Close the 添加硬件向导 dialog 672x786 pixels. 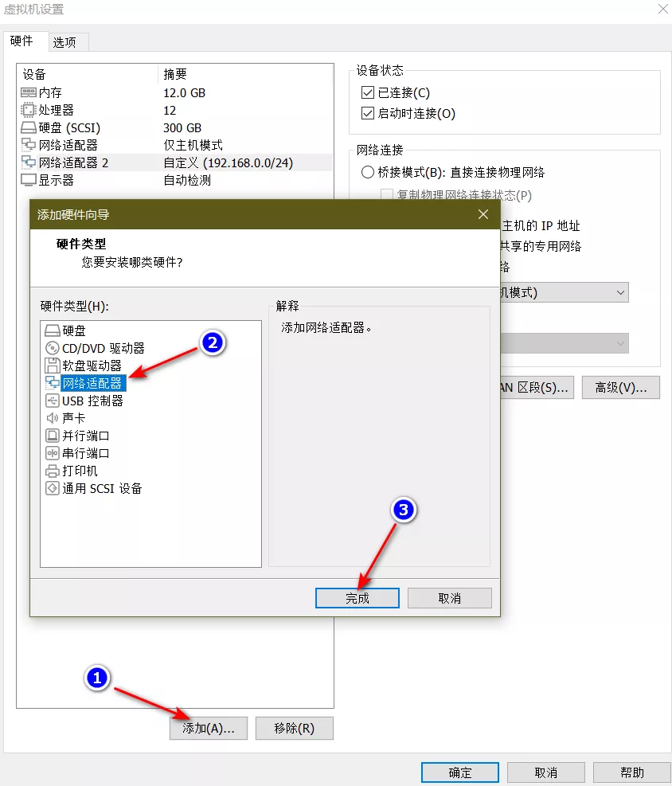point(483,214)
